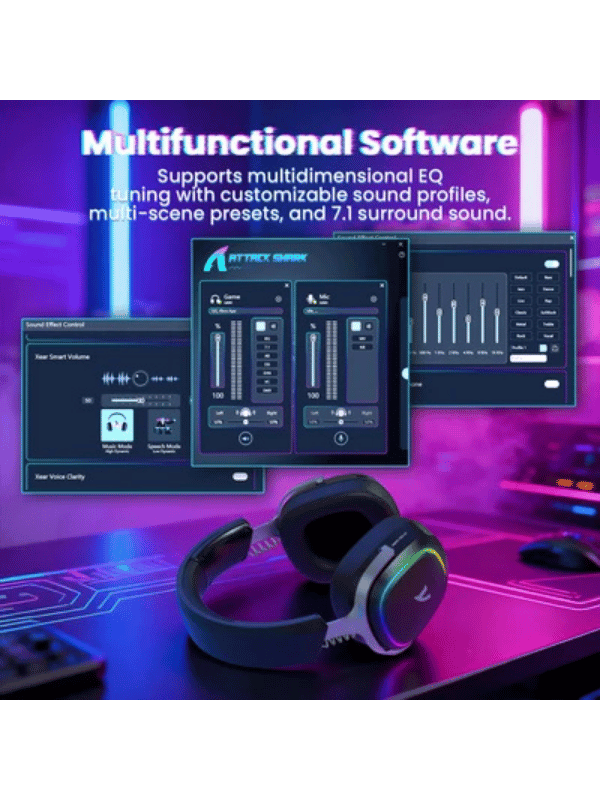The height and width of the screenshot is (800, 600).
Task: Click the EQ profile save icon
Action: (543, 348)
